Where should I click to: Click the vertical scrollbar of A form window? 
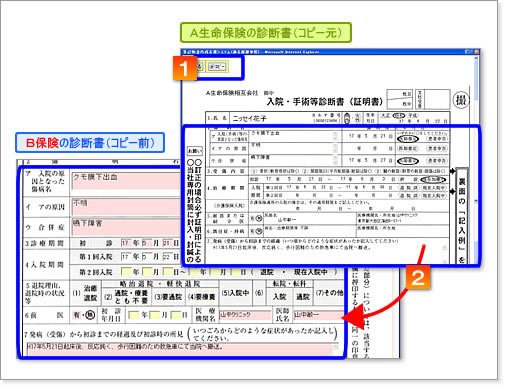coord(476,160)
